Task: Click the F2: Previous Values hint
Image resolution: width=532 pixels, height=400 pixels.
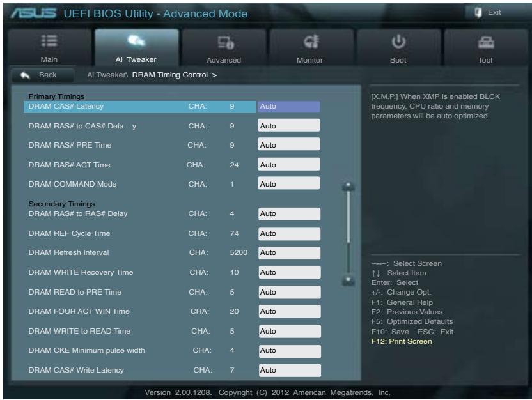Action: tap(407, 312)
